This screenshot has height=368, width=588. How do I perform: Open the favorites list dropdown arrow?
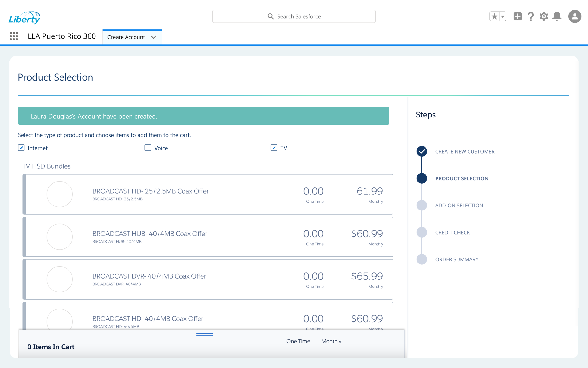pos(503,16)
